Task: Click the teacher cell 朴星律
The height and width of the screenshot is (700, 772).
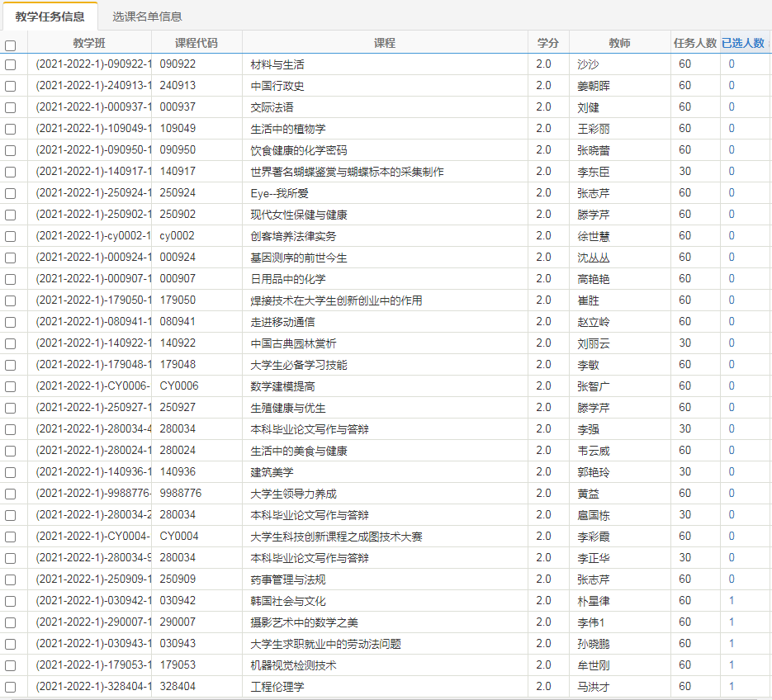Action: click(594, 601)
